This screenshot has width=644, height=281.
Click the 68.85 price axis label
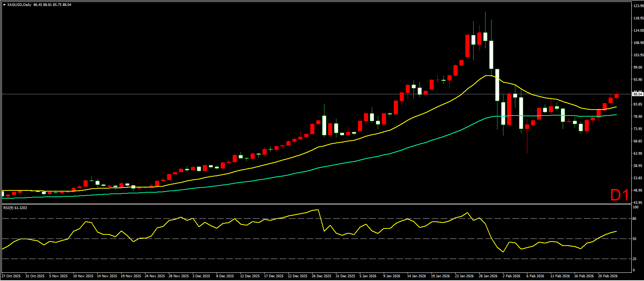coord(638,141)
